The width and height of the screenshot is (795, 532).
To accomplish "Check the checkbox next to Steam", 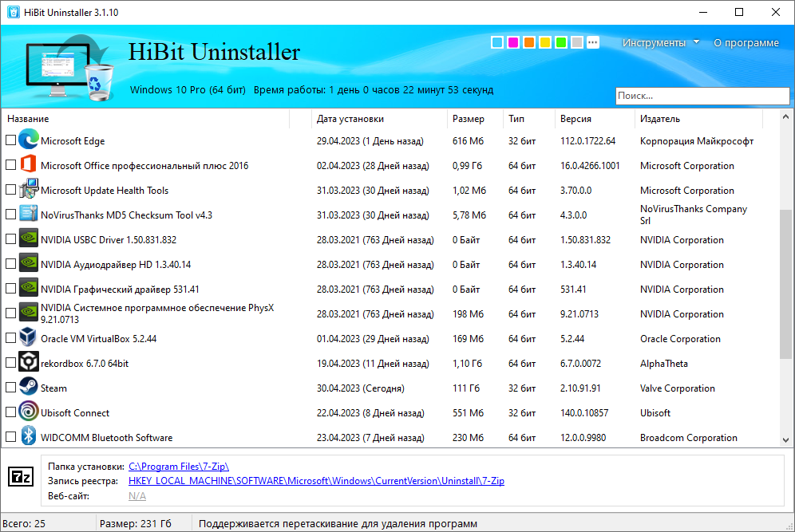I will [x=10, y=388].
